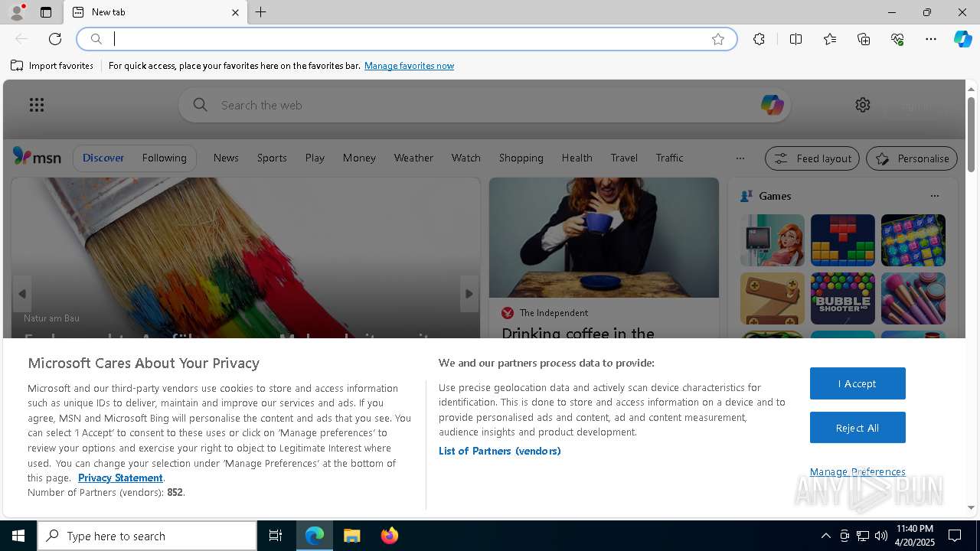The height and width of the screenshot is (551, 980).
Task: Click Import favorites
Action: (52, 66)
